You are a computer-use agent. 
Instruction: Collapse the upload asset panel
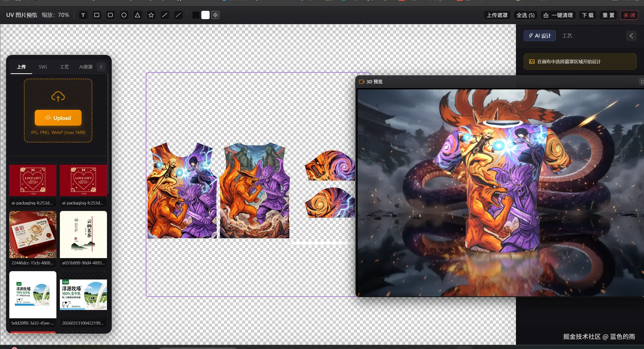tap(101, 67)
